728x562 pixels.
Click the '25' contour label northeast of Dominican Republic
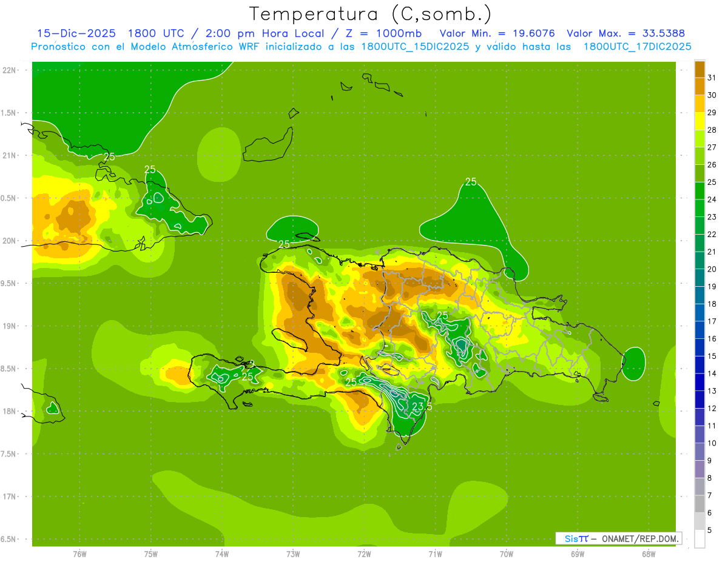click(x=471, y=181)
